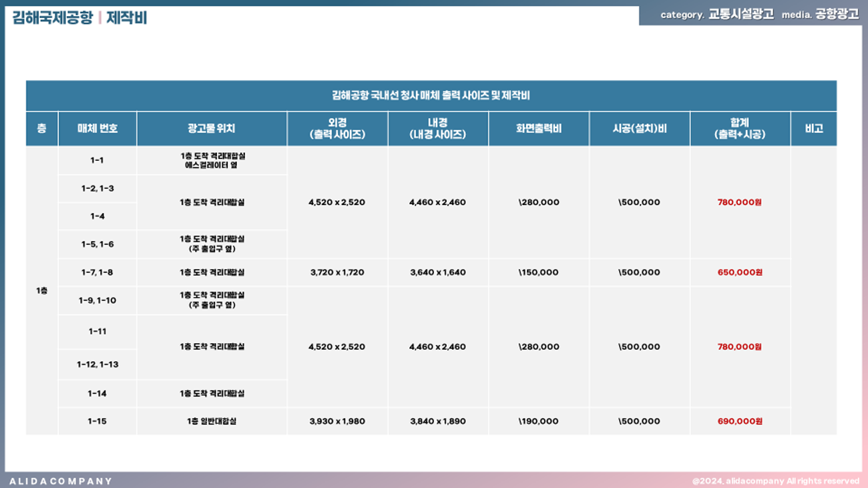Click the 교통시설광고 category label
This screenshot has height=488, width=868.
(741, 15)
